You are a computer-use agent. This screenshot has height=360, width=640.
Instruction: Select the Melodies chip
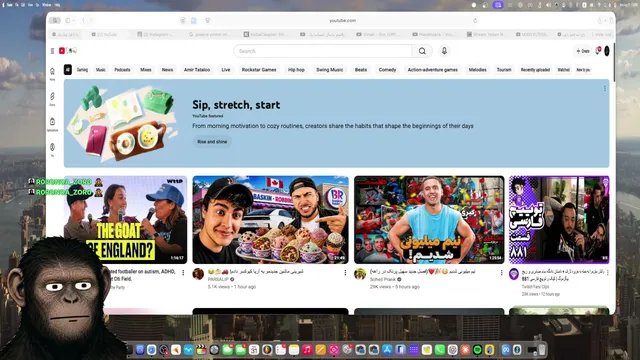[478, 70]
